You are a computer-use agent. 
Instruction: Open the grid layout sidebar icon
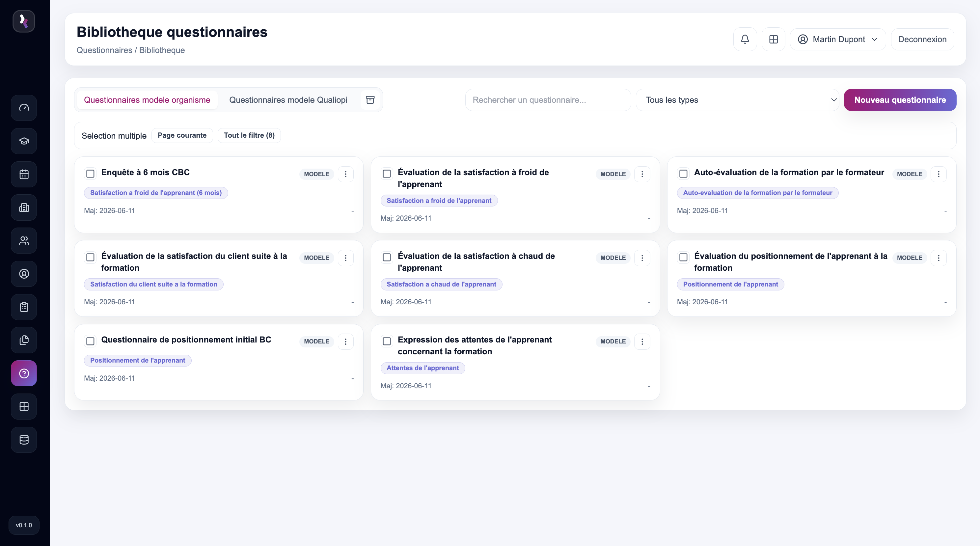tap(24, 406)
